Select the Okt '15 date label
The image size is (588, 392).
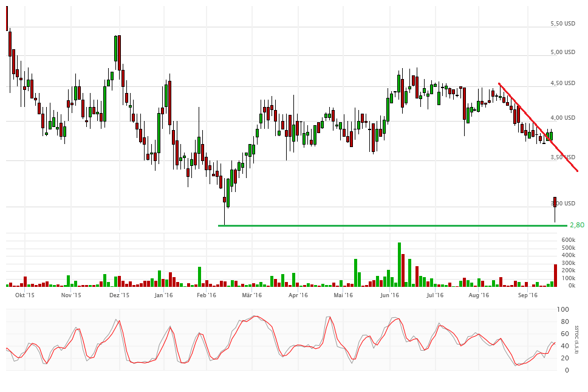(24, 295)
